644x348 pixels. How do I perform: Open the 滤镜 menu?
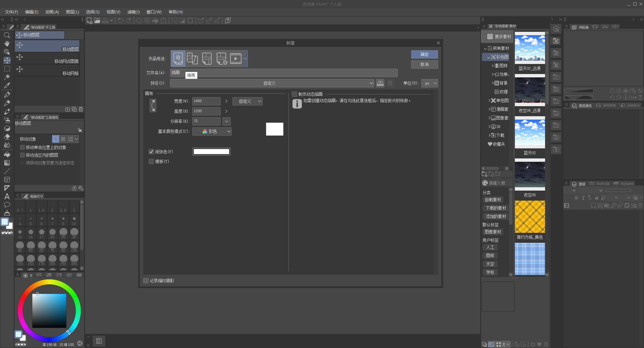coord(133,12)
